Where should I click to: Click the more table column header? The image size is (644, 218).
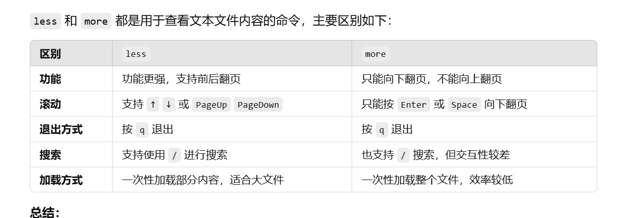point(375,54)
